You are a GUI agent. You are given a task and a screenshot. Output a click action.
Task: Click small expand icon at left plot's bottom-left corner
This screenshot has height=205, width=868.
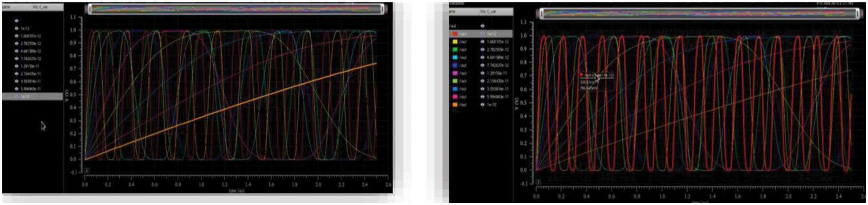coord(87,170)
